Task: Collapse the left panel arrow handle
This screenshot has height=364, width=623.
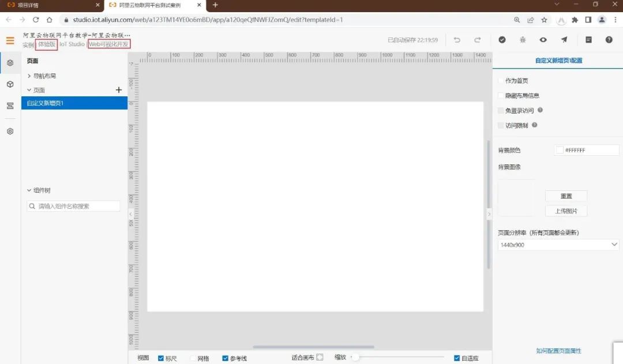Action: 131,214
